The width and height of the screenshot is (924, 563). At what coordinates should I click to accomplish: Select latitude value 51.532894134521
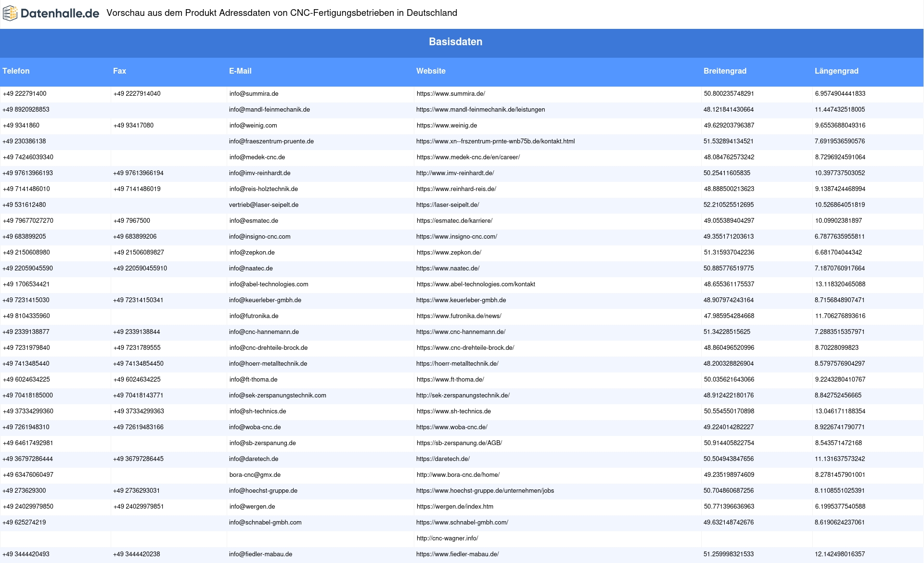click(729, 141)
